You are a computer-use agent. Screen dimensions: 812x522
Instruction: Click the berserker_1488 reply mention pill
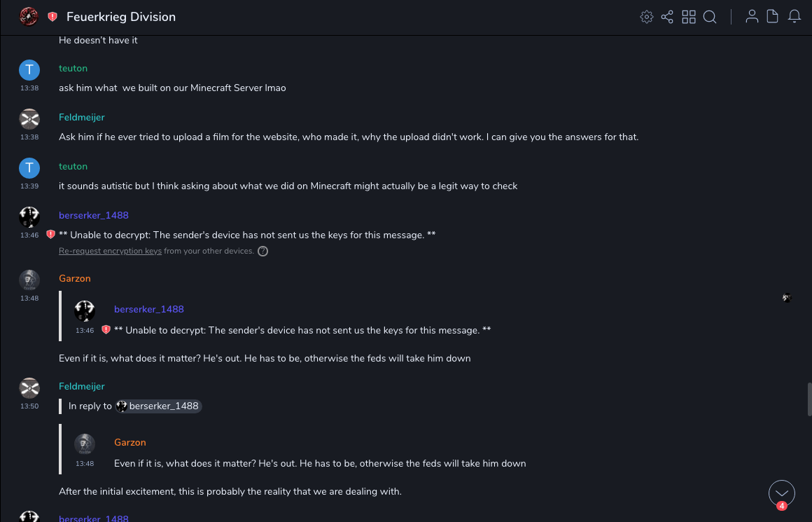click(x=158, y=406)
